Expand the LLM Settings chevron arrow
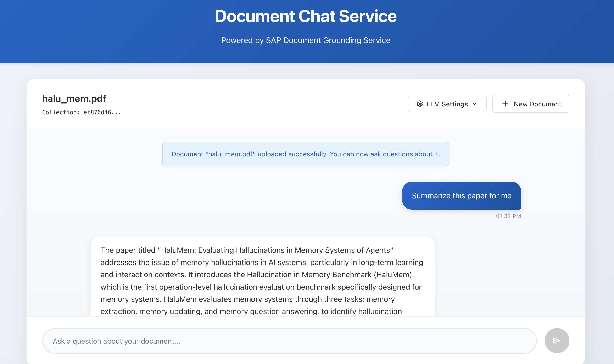The image size is (614, 364). pos(474,104)
